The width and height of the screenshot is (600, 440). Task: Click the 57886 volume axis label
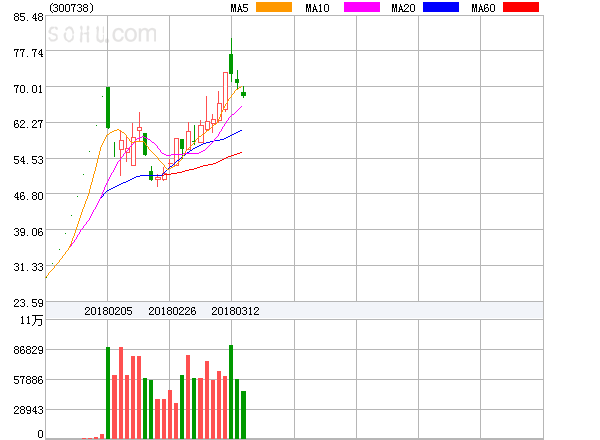pos(28,380)
